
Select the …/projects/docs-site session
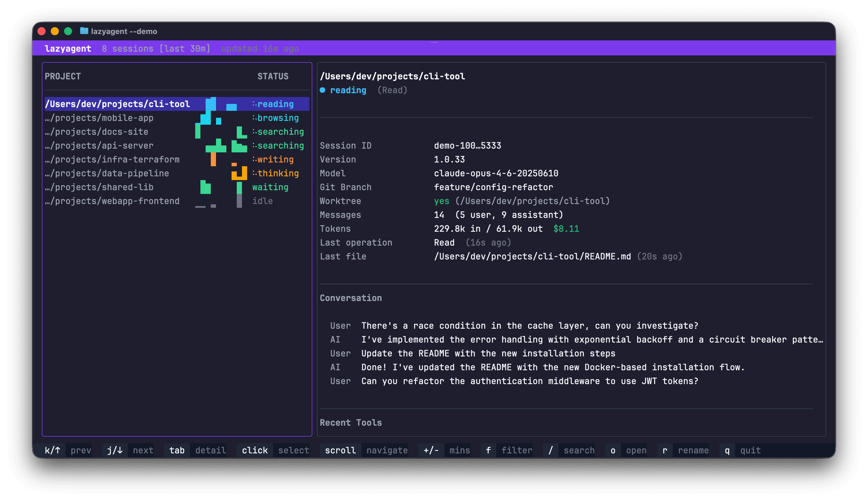[x=177, y=131]
